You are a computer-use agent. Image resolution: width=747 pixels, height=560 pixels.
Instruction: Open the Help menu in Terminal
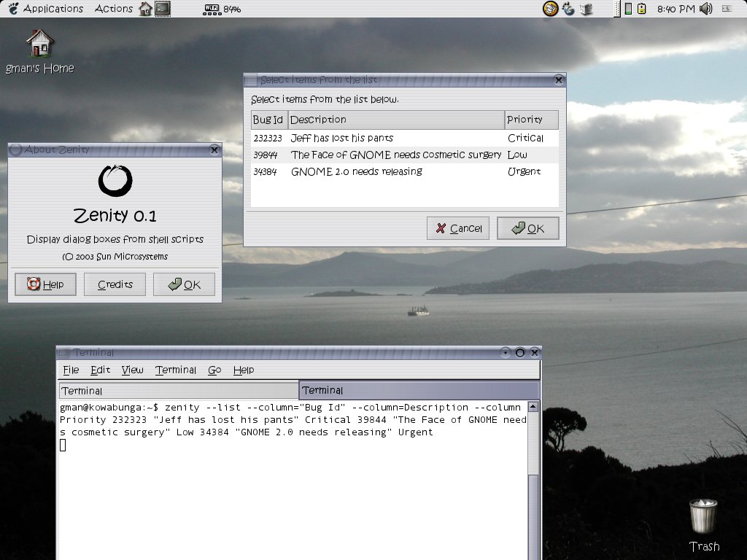[x=244, y=370]
